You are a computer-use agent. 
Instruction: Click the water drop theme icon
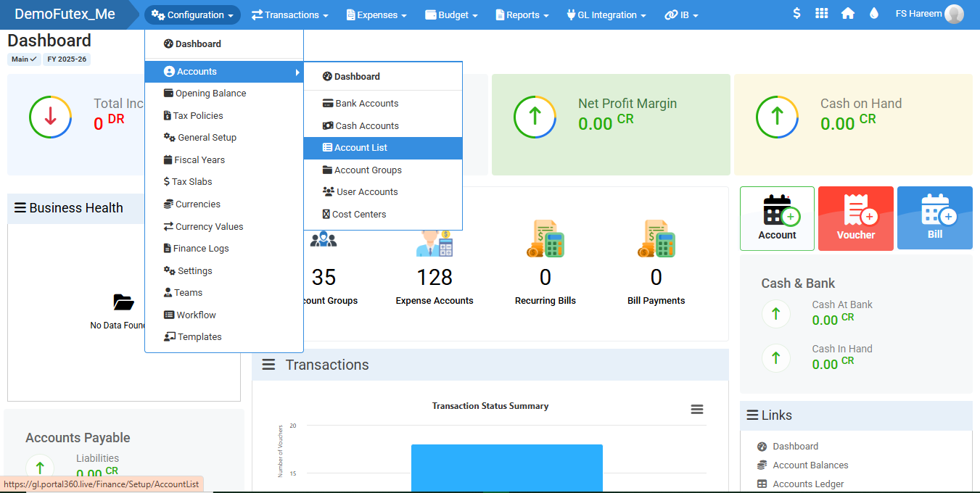[x=873, y=14]
